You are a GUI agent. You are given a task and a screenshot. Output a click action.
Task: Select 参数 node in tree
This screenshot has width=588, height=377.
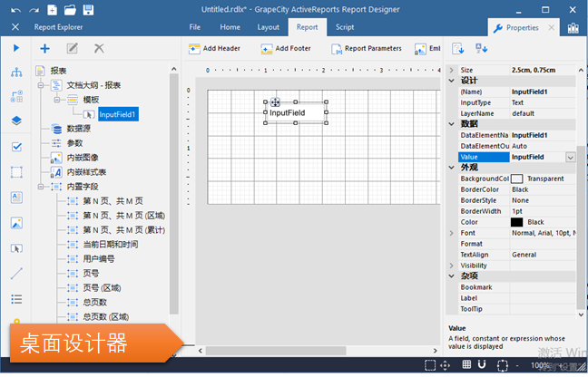(74, 143)
